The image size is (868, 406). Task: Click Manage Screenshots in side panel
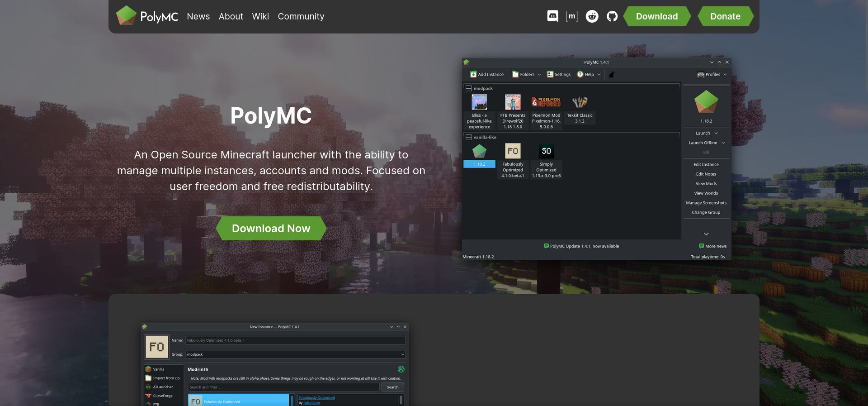tap(706, 202)
